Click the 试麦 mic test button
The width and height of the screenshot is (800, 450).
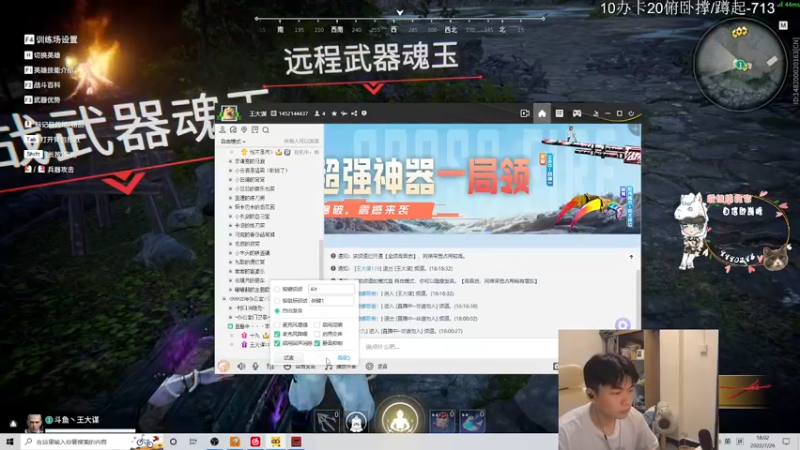point(289,358)
